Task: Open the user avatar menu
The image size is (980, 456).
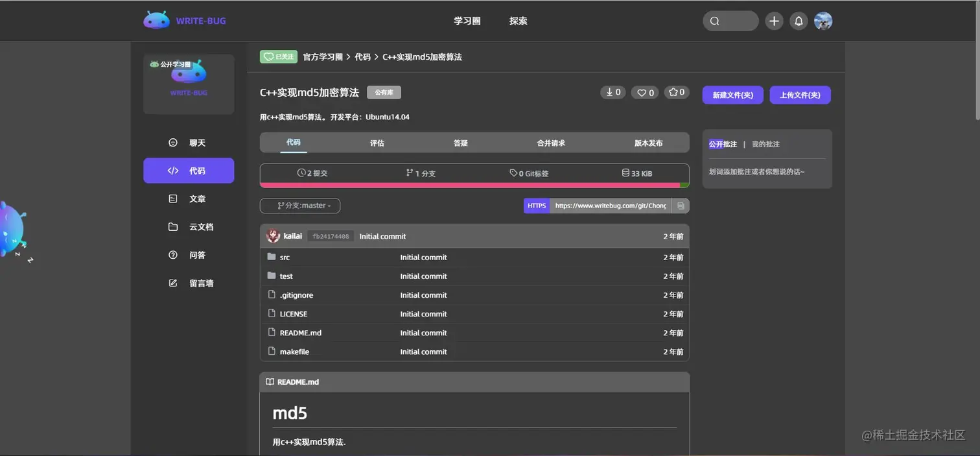Action: pyautogui.click(x=823, y=21)
